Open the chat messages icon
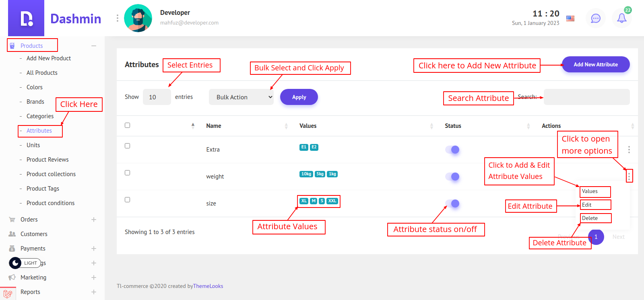Image resolution: width=644 pixels, height=300 pixels. (595, 18)
